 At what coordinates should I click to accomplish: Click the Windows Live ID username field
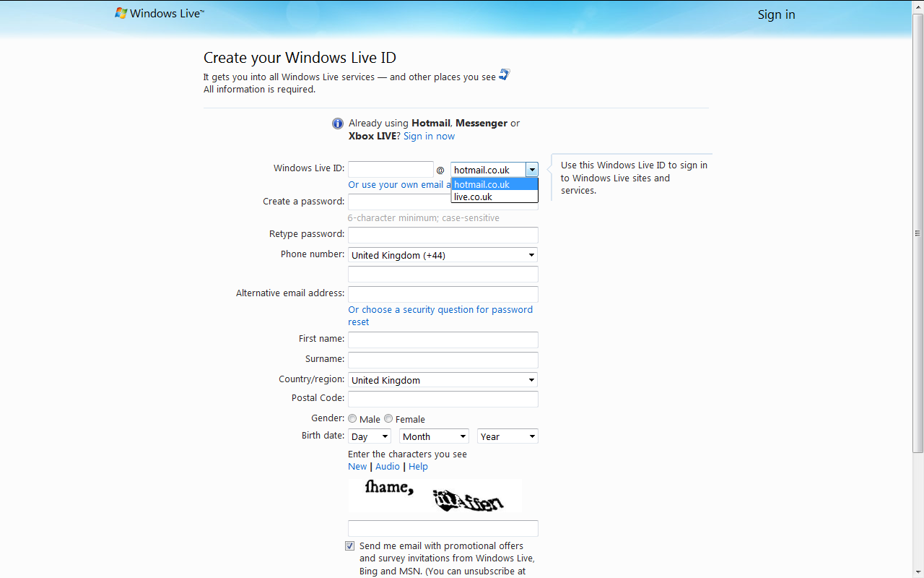(391, 170)
